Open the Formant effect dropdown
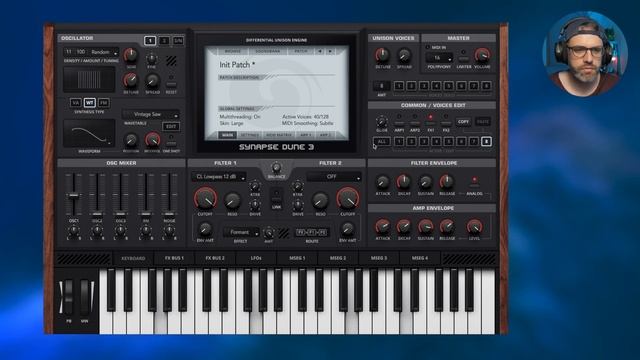 [241, 232]
